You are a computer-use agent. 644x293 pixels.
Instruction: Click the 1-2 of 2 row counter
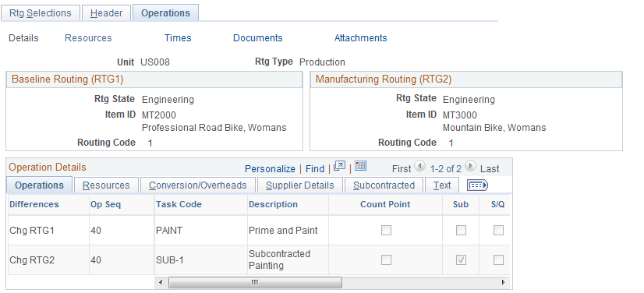(445, 168)
